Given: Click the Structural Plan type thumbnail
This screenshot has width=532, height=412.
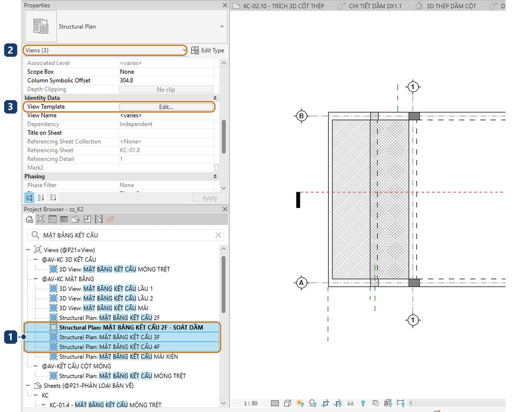Looking at the screenshot, I should [x=41, y=26].
